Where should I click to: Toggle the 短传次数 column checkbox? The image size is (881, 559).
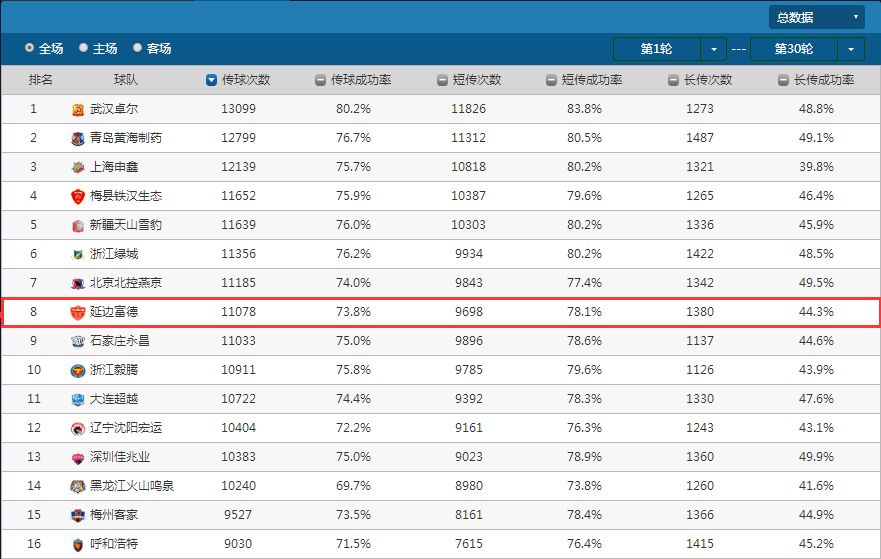[x=442, y=80]
